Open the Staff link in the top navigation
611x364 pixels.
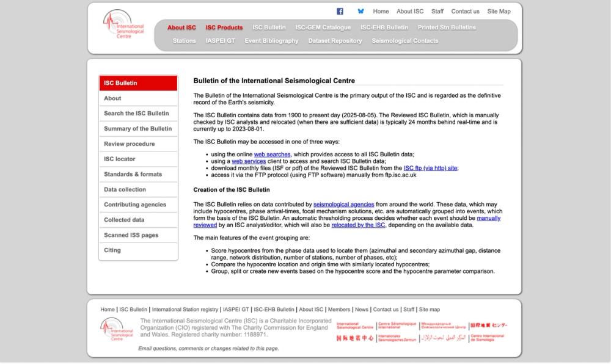click(437, 11)
